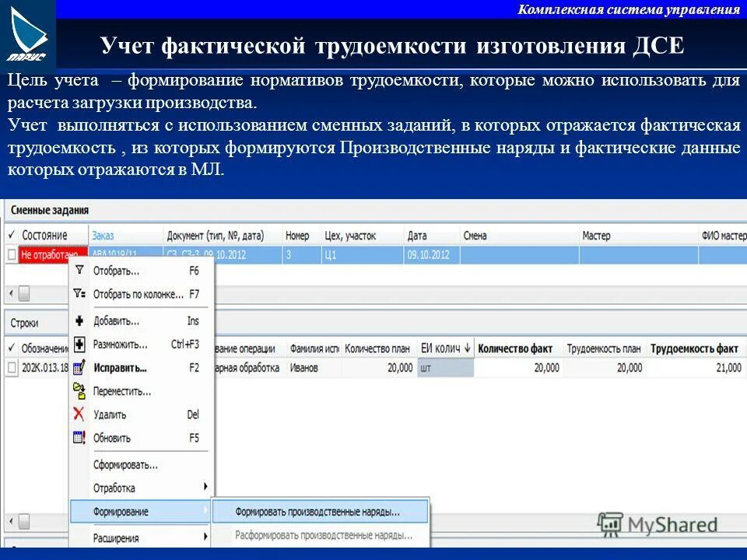Click the lower horizontal scrollbar left arrow
Viewport: 747px width, 560px height.
click(x=12, y=521)
